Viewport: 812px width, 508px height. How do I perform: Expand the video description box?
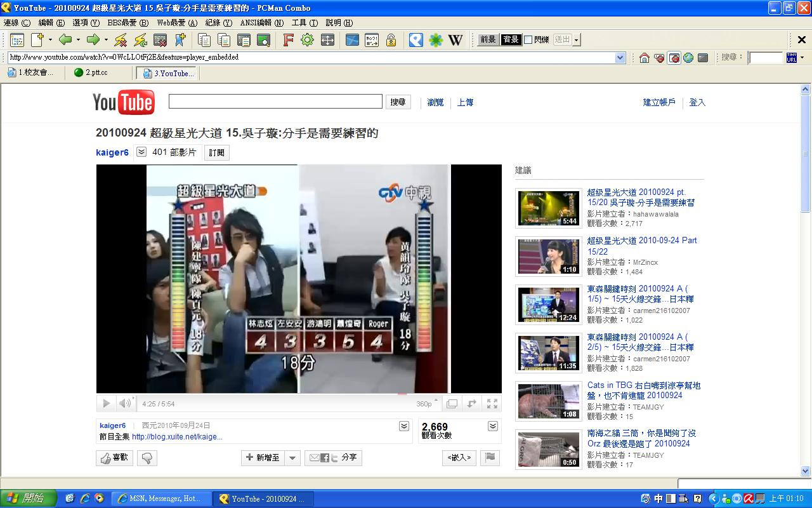tap(404, 426)
